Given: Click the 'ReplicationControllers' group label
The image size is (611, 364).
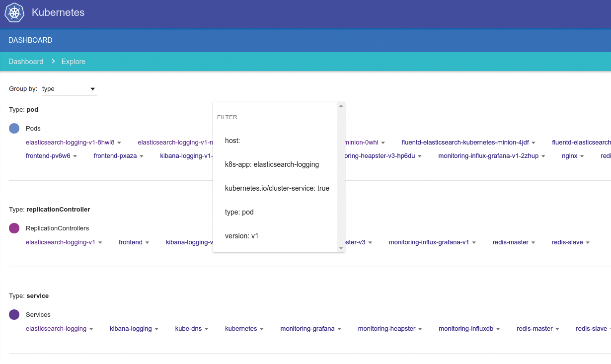Looking at the screenshot, I should (x=58, y=228).
